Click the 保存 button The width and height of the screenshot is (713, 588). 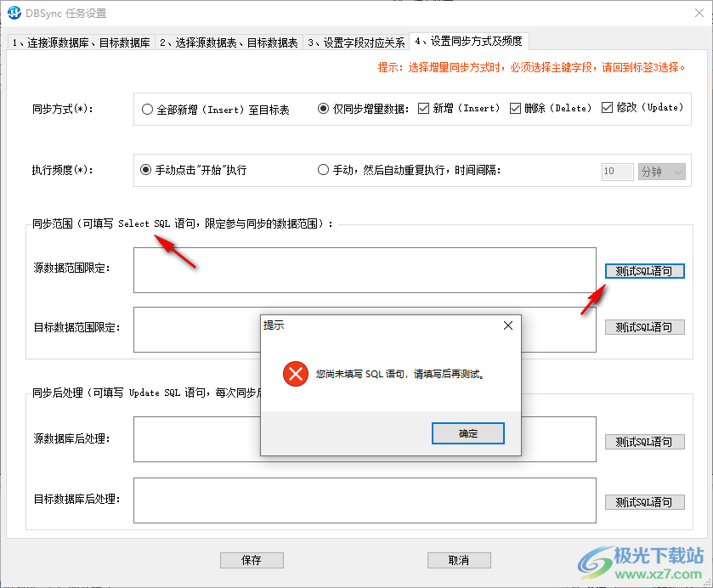[x=252, y=560]
